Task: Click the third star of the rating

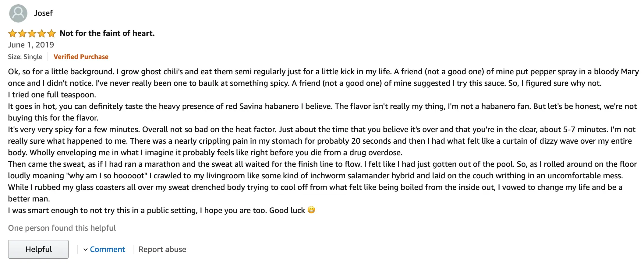Action: 32,33
